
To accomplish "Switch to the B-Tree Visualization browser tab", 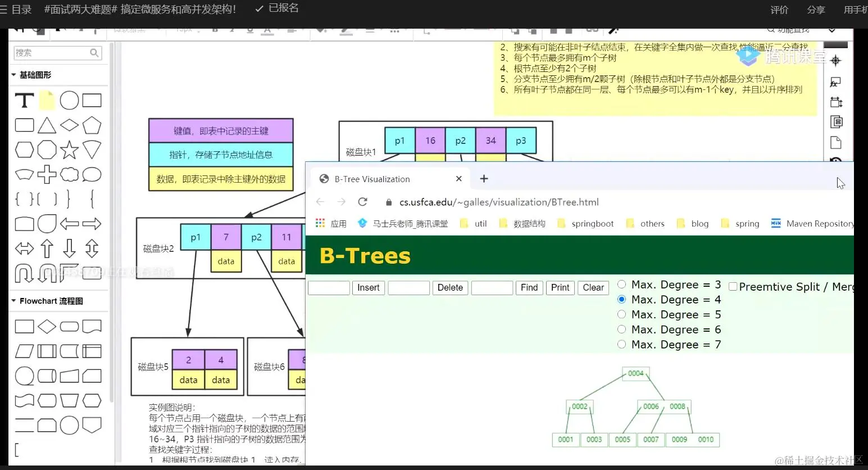I will (389, 179).
